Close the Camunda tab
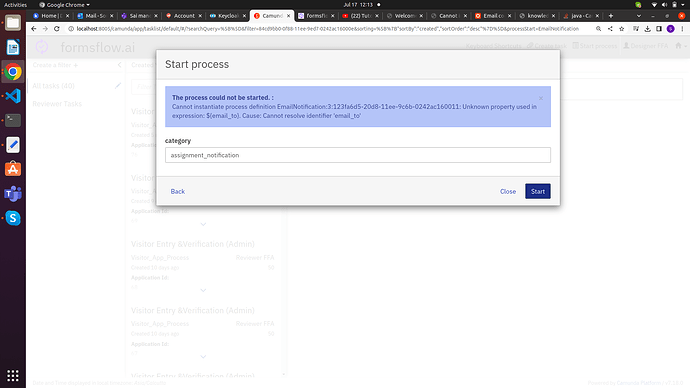The image size is (690, 388). click(288, 15)
